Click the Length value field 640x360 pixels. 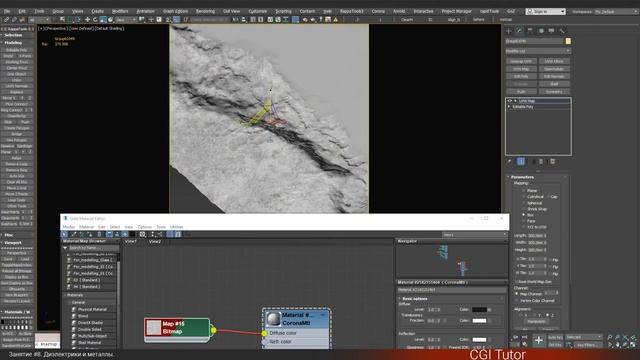pos(535,236)
